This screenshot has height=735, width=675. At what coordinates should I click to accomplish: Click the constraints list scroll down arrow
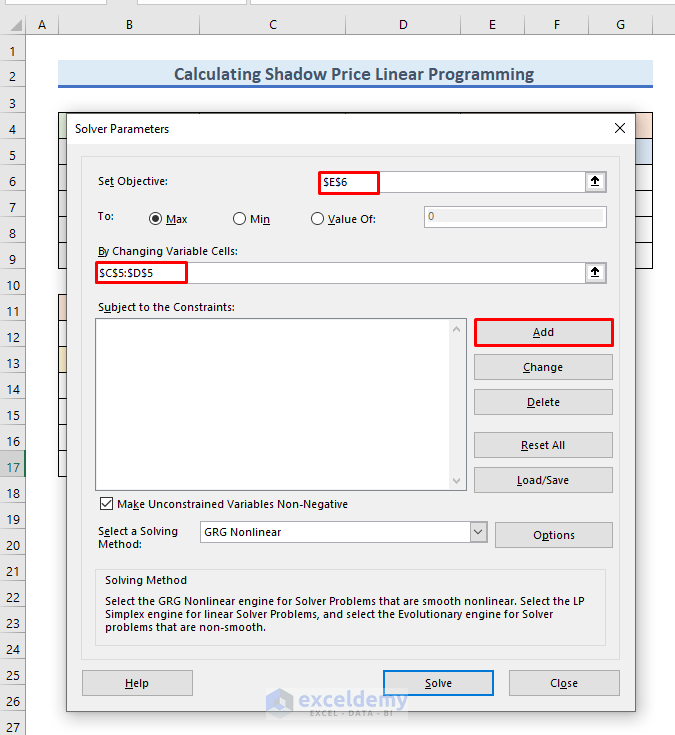pos(457,480)
